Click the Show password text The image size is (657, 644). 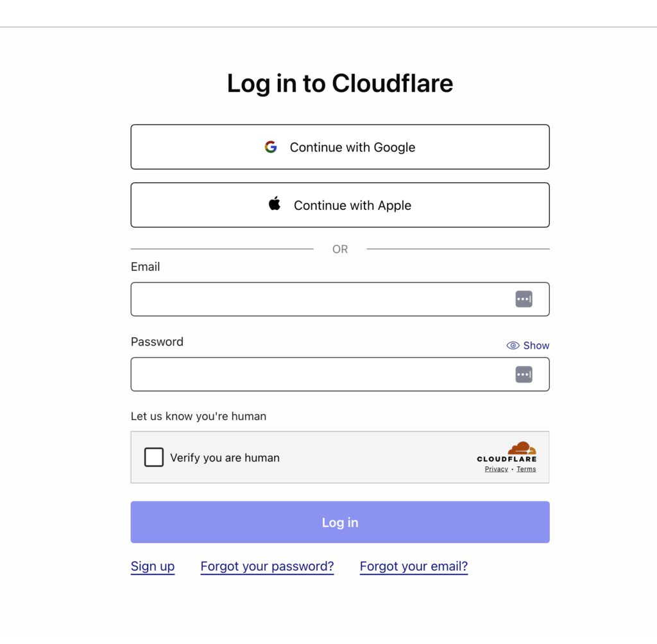[536, 345]
